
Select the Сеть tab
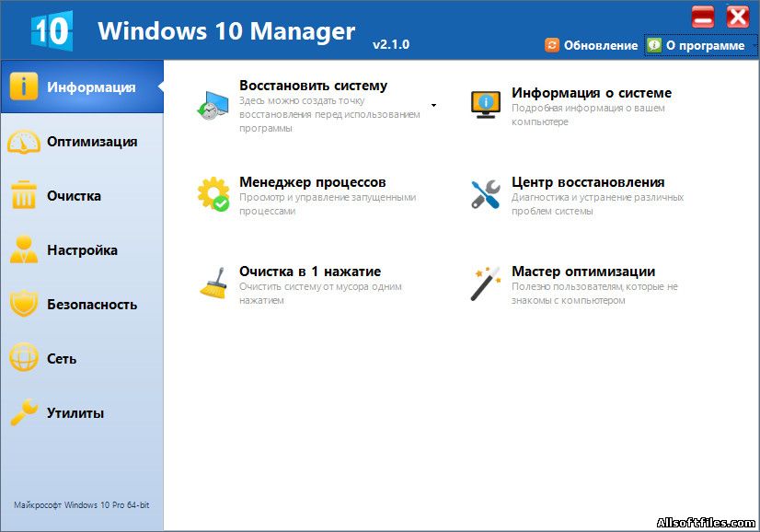[x=83, y=358]
